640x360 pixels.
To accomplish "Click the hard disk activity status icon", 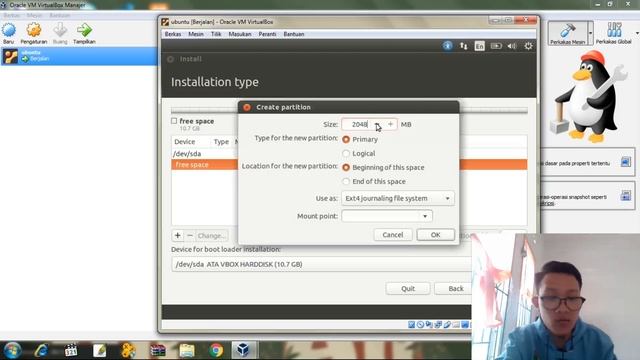I will click(411, 325).
